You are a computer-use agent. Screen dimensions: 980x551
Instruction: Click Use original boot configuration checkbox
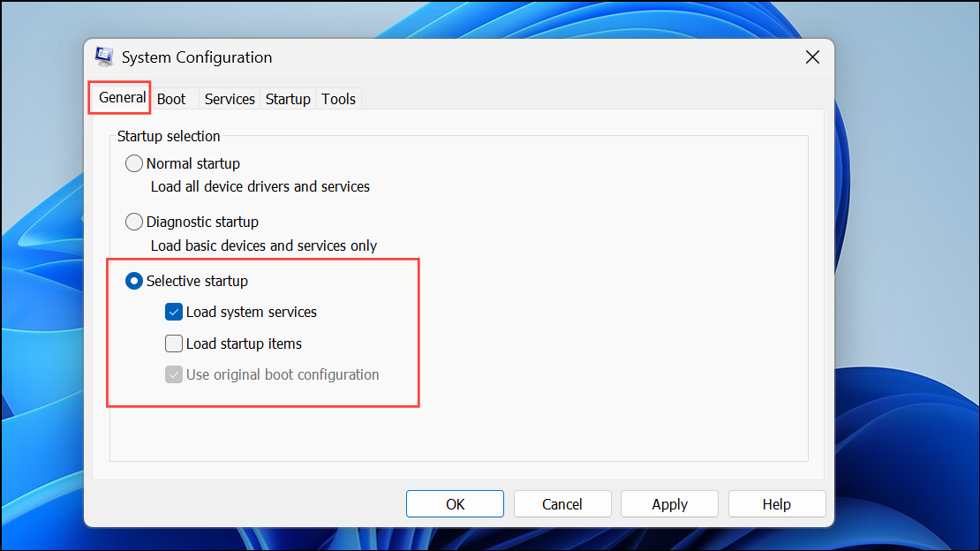coord(174,374)
